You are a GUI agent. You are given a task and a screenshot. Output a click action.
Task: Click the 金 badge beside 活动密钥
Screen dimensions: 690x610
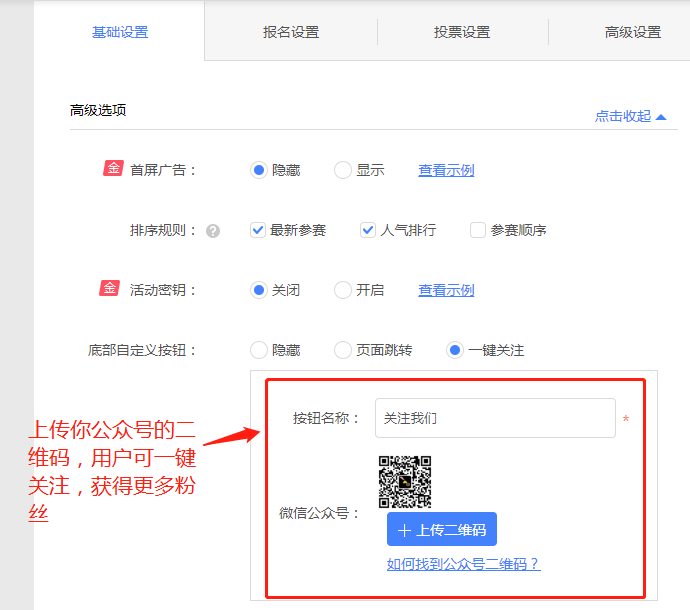110,288
